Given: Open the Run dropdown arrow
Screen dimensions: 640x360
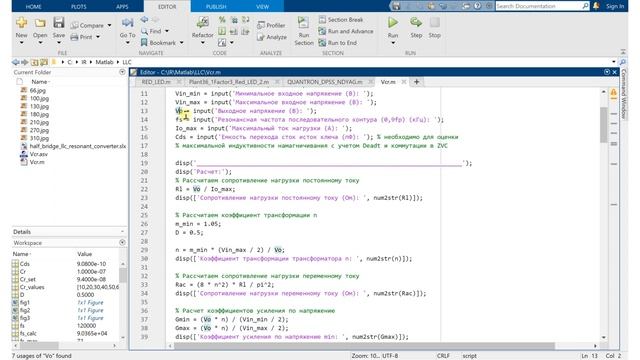Looking at the screenshot, I should point(393,43).
